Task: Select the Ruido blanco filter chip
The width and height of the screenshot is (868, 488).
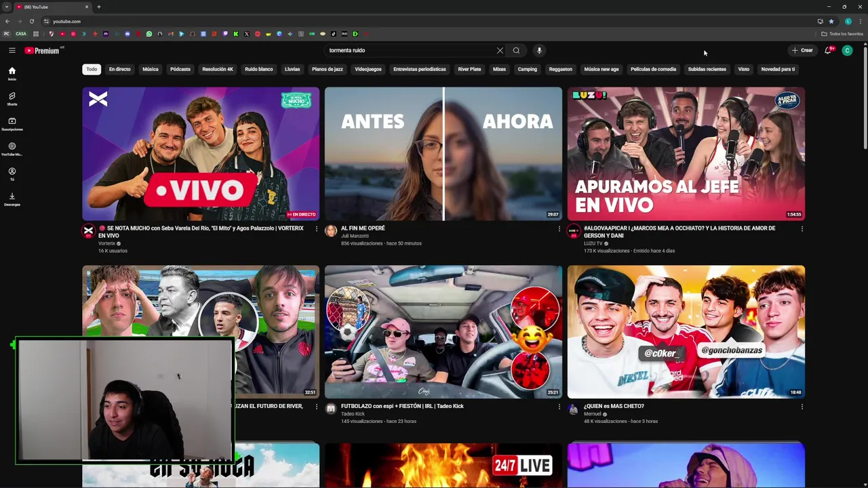Action: [x=258, y=69]
